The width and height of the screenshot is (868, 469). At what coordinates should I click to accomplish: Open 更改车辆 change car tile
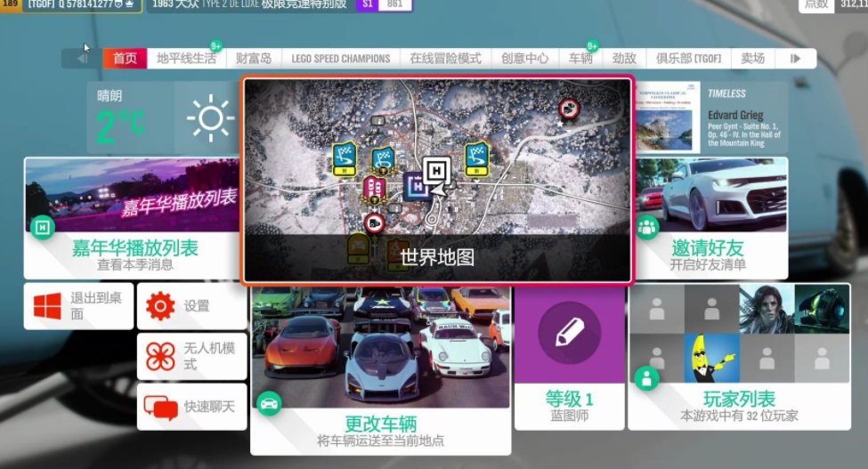pyautogui.click(x=380, y=370)
